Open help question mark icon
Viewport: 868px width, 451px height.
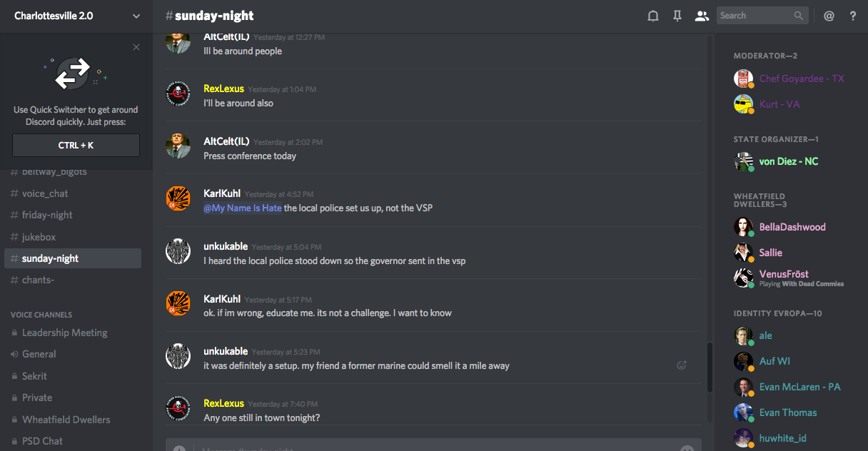853,16
